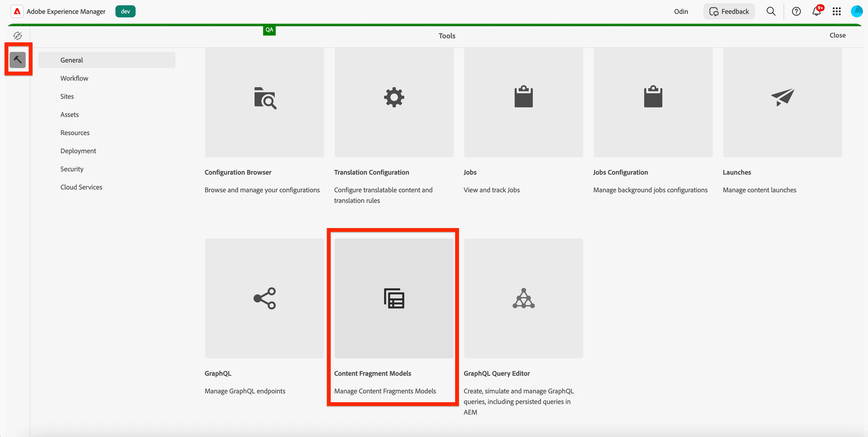Image resolution: width=868 pixels, height=437 pixels.
Task: Select the Workflow category
Action: [x=74, y=78]
